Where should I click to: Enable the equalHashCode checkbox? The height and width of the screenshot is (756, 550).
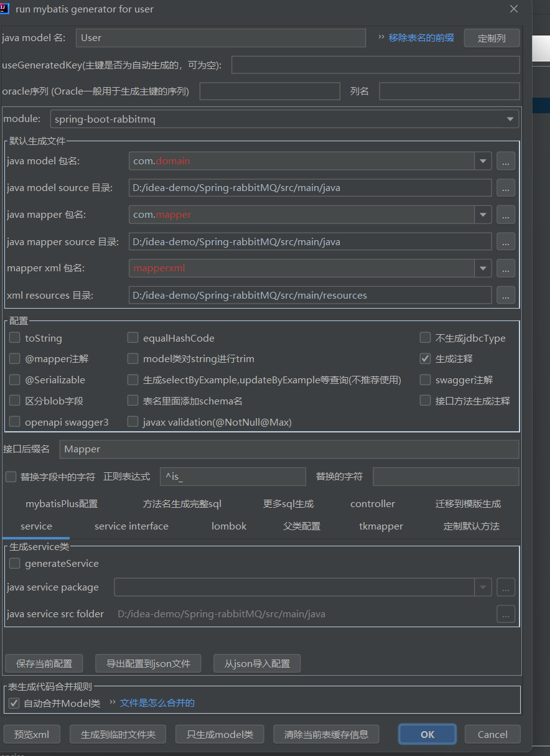point(133,338)
